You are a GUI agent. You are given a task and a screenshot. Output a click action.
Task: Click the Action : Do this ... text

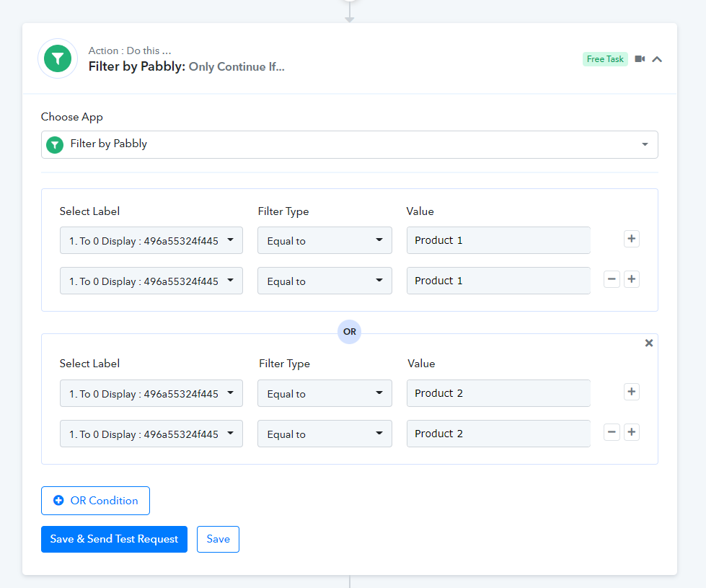(130, 51)
